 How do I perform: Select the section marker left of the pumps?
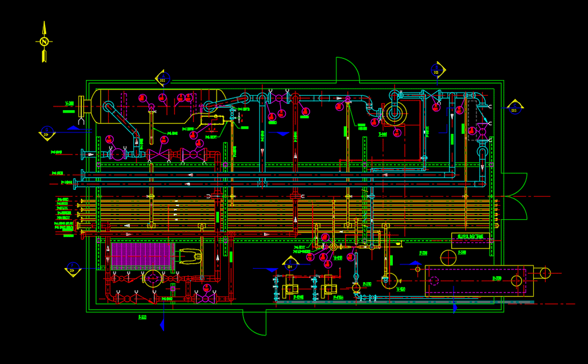click(291, 264)
